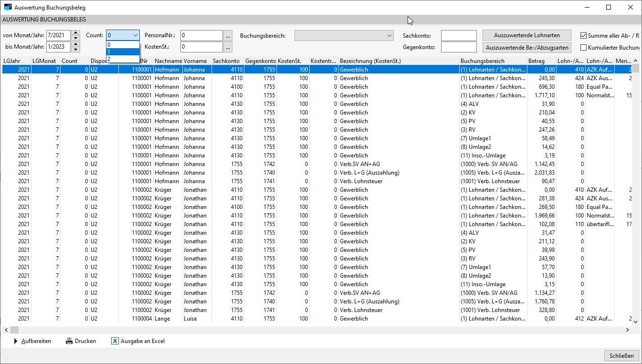The height and width of the screenshot is (364, 642).
Task: Click 'Auszuwertende Lohnarten' button
Action: pos(526,35)
